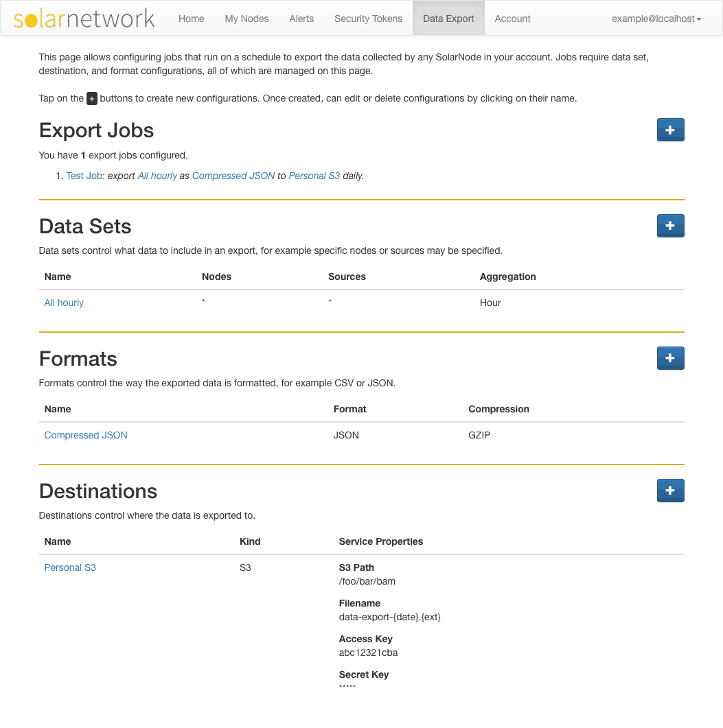Screen dimensions: 723x728
Task: Click the data-export-{date}.{ext} filename value
Action: [389, 617]
